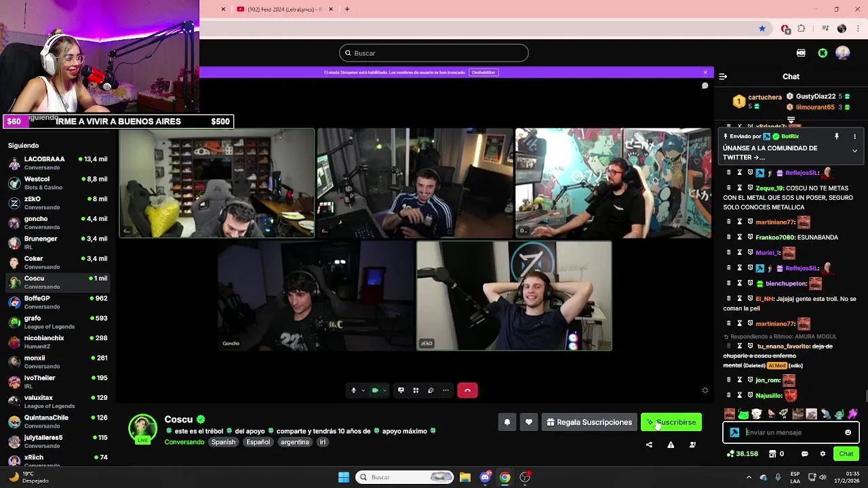Toggle notifications bell for Coscu
868x488 pixels.
[507, 422]
